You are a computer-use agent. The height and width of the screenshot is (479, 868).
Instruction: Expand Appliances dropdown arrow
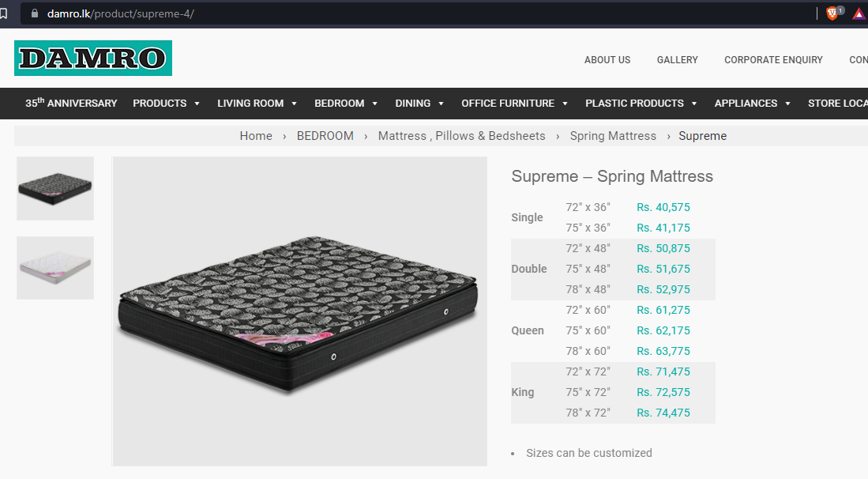click(x=787, y=104)
